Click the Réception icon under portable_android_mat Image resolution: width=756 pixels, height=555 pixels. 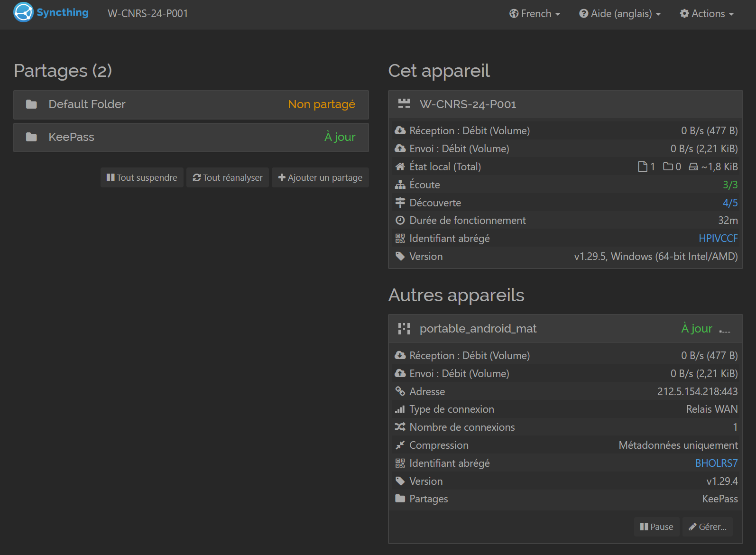coord(400,355)
